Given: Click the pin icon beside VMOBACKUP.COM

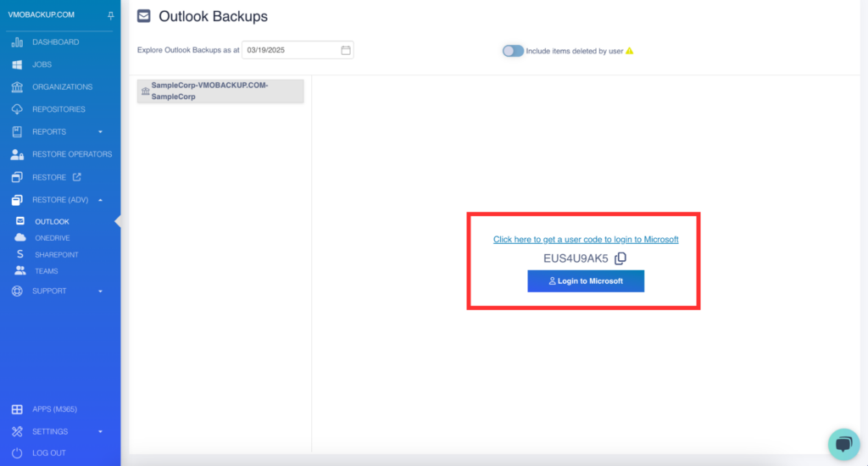Looking at the screenshot, I should pyautogui.click(x=111, y=15).
